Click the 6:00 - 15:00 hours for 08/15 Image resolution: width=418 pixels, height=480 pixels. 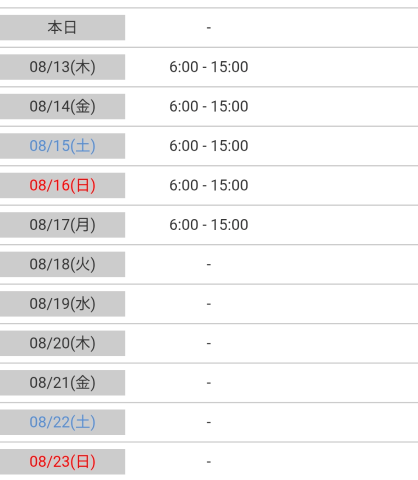coord(209,146)
